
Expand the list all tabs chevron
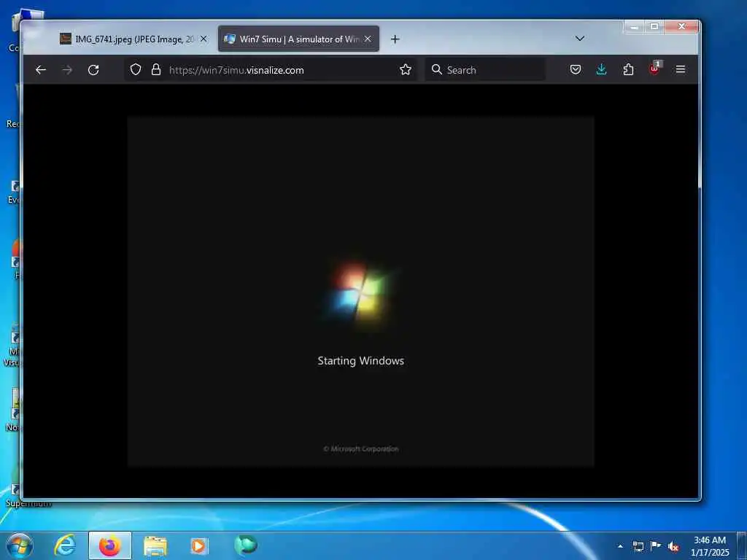coord(580,39)
